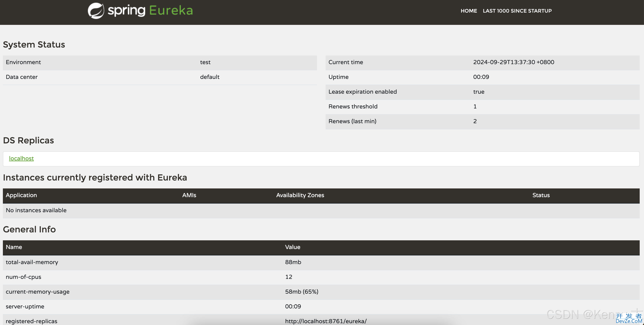Click the 58mb (65%) usage value
The image size is (644, 325).
(302, 292)
